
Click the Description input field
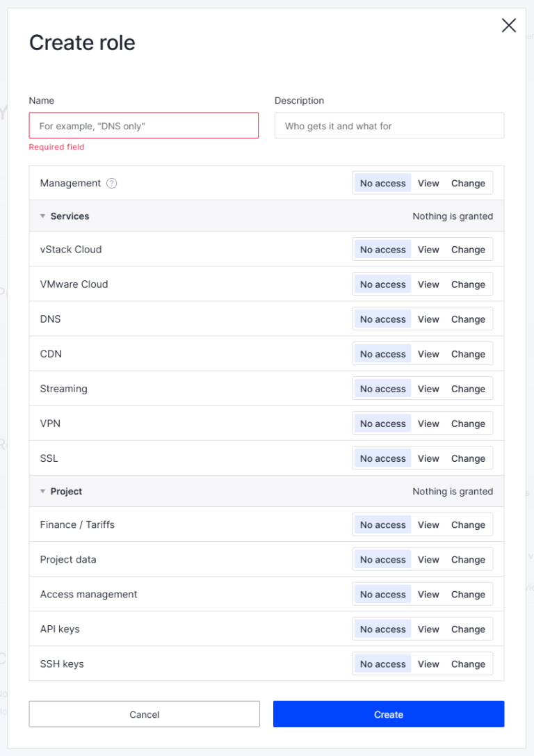(389, 125)
